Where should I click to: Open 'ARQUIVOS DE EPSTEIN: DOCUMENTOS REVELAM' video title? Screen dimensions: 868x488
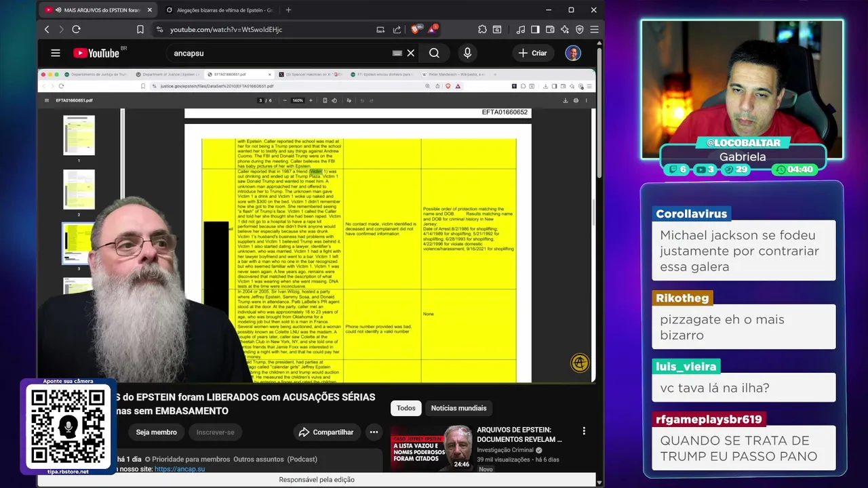tap(519, 434)
